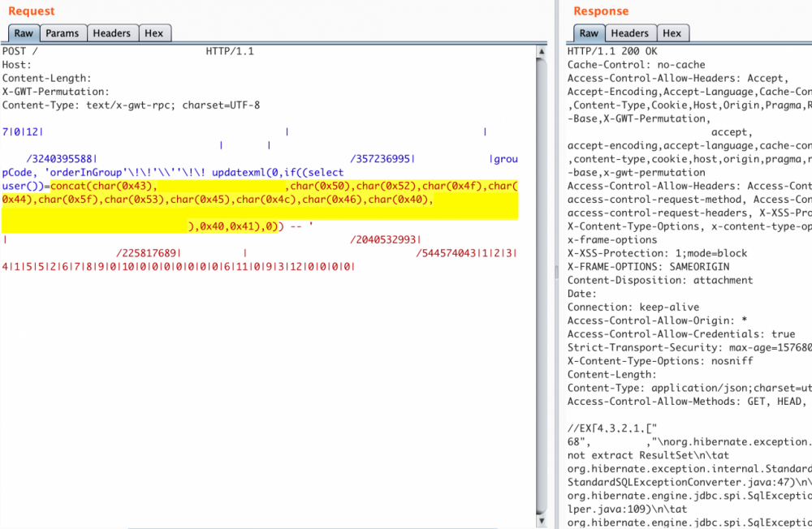Screen dimensions: 812x529
Task: Click the 'Date:' response header
Action: coord(582,294)
